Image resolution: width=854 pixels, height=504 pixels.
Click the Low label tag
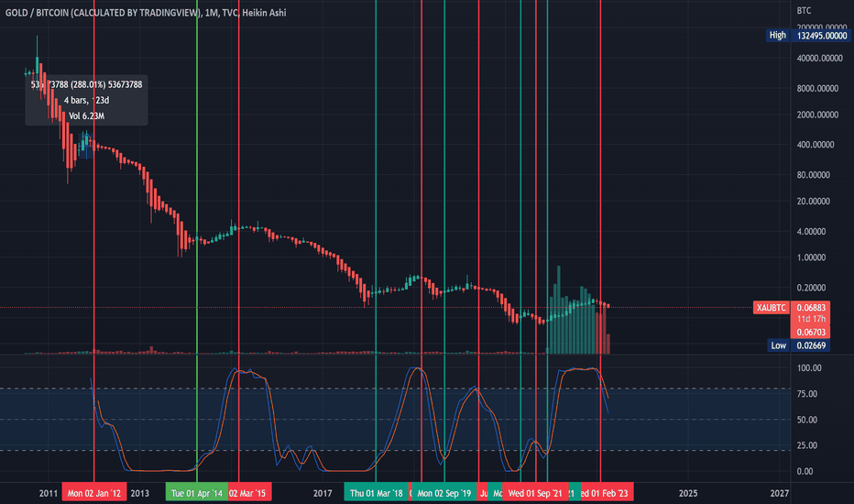(x=778, y=345)
